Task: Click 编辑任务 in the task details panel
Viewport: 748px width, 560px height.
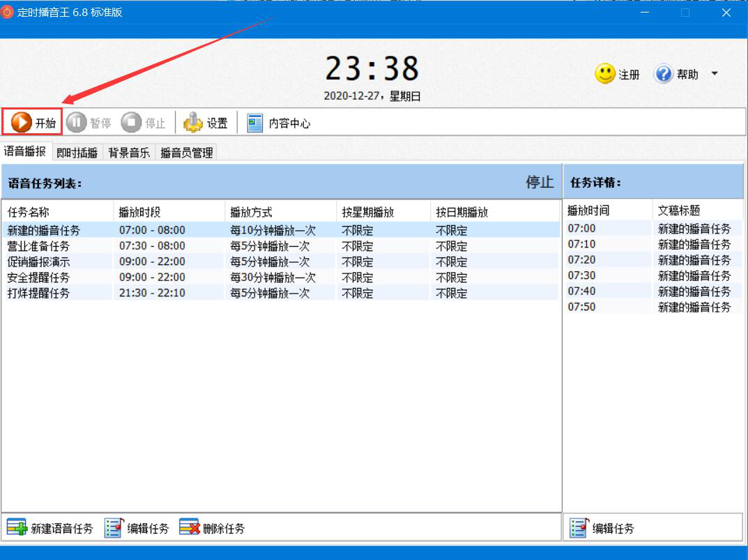Action: point(602,528)
